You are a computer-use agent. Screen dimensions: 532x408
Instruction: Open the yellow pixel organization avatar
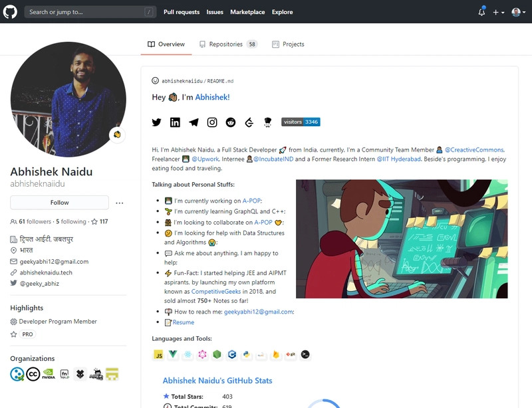112,374
